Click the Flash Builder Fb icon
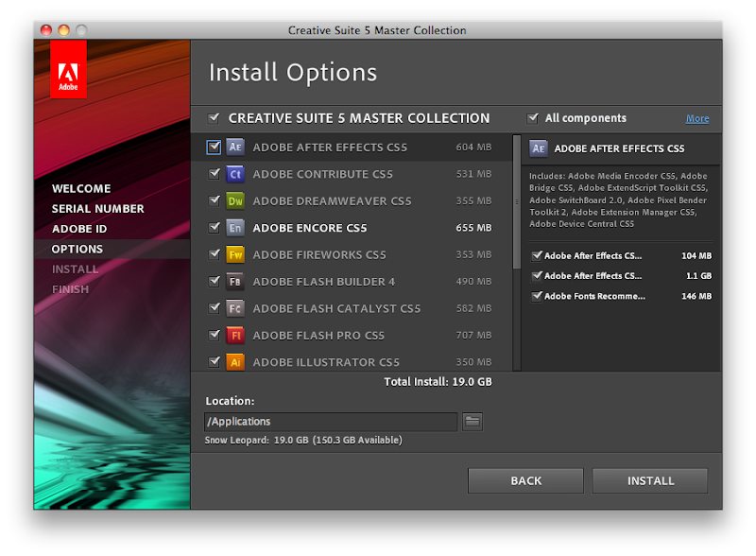 tap(235, 282)
